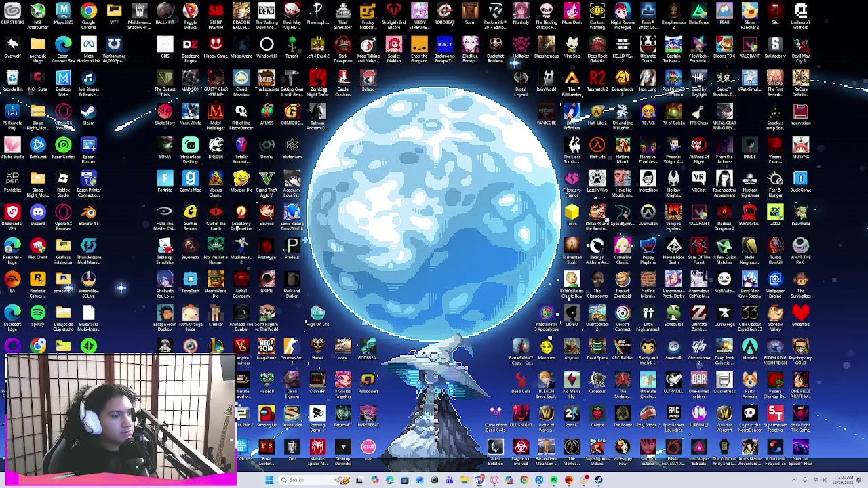868x488 pixels.
Task: Select the Meta Horizon Link icon
Action: (x=89, y=48)
